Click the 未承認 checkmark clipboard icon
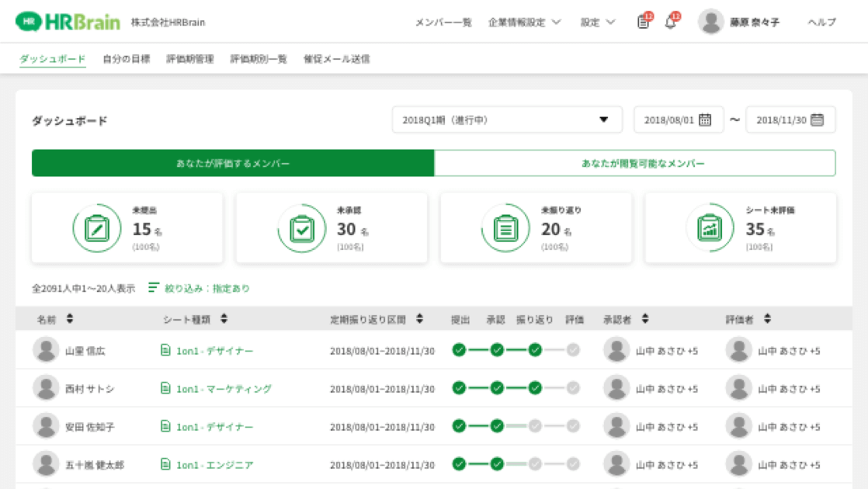 pyautogui.click(x=301, y=228)
